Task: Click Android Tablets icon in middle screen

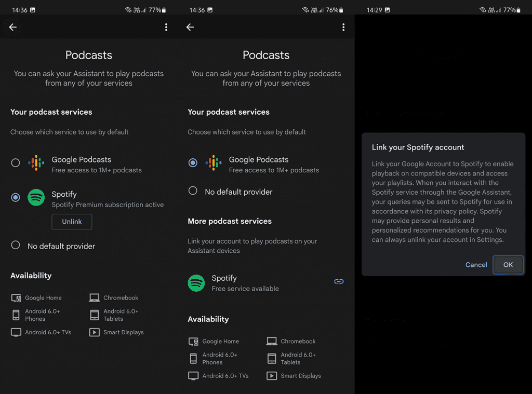Action: pyautogui.click(x=272, y=358)
